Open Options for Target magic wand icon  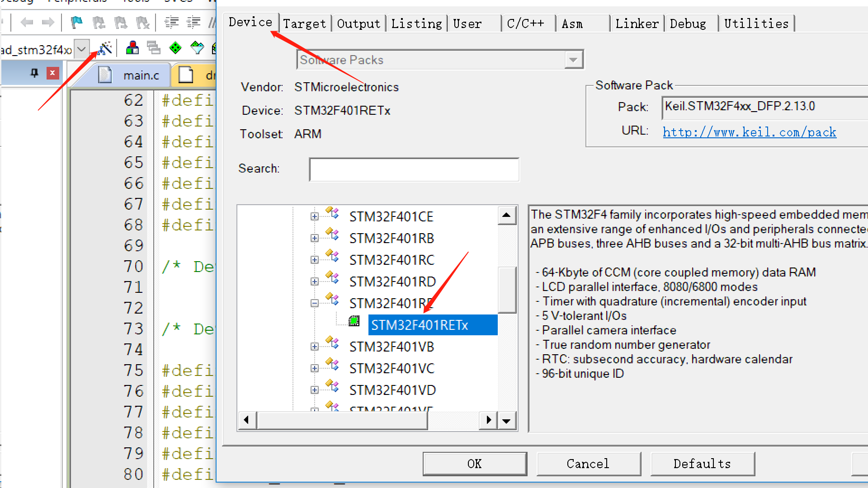(x=105, y=48)
